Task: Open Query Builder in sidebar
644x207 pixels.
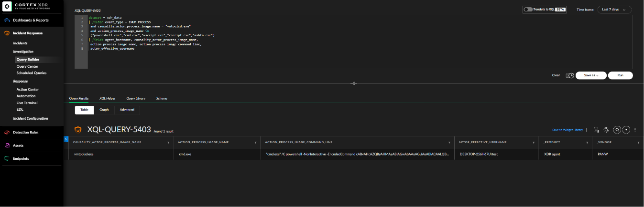Action: point(28,60)
